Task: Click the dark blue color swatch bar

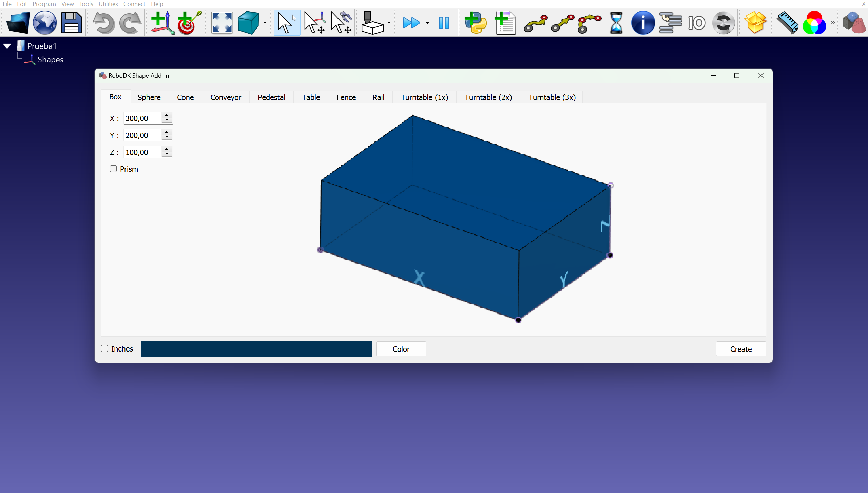Action: (256, 349)
